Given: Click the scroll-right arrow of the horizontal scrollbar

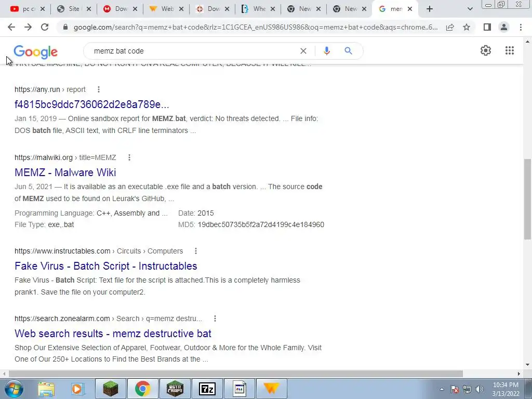Looking at the screenshot, I should pyautogui.click(x=519, y=374).
